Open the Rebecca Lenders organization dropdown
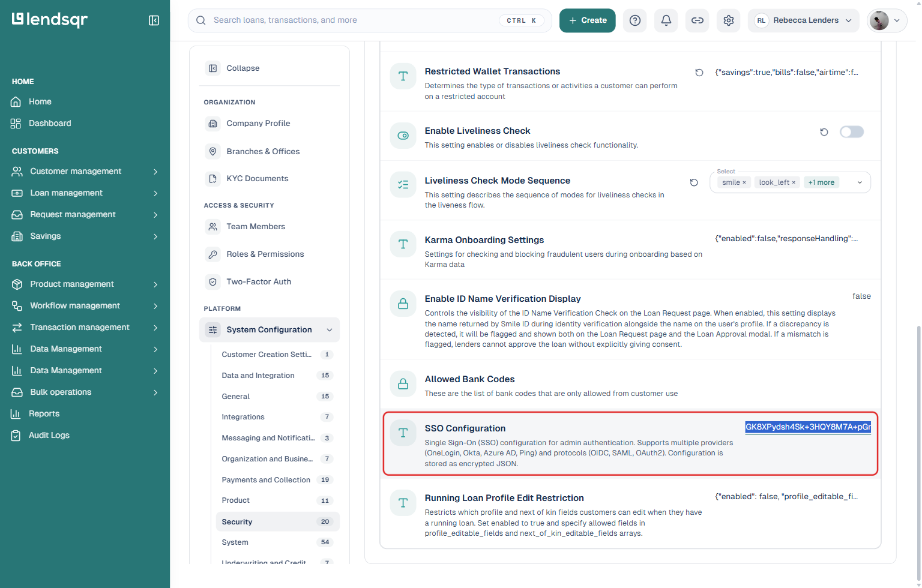The height and width of the screenshot is (588, 922). point(803,20)
